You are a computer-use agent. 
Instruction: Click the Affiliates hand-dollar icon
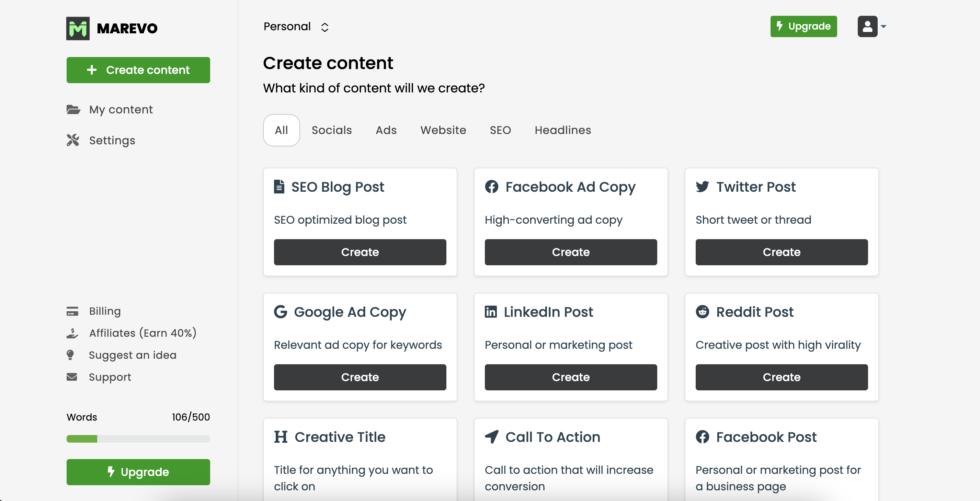(x=72, y=334)
